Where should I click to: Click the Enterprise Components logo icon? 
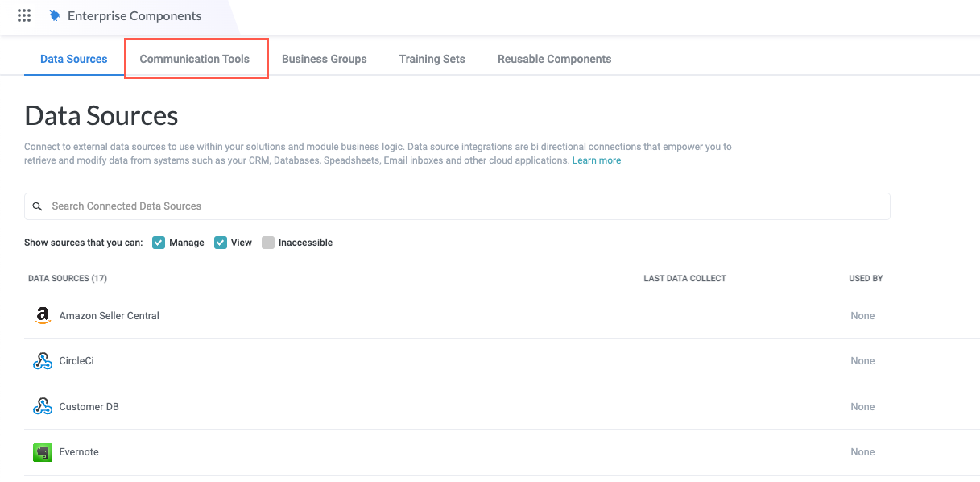click(x=55, y=16)
